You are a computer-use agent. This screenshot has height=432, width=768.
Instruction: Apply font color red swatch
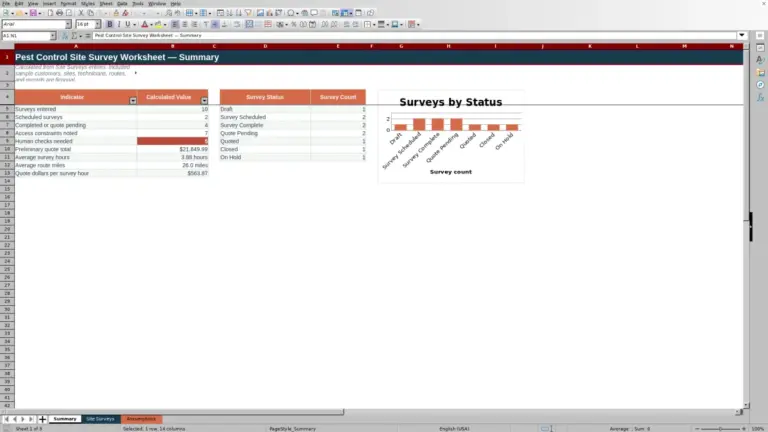coord(145,24)
